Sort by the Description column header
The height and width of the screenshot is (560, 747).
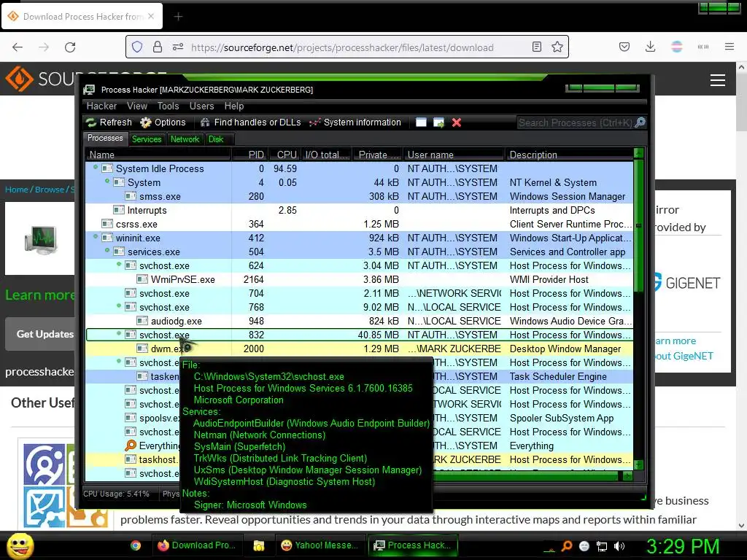(x=569, y=155)
